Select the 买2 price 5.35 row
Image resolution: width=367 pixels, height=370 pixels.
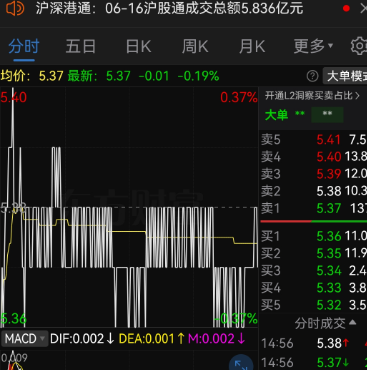click(313, 254)
